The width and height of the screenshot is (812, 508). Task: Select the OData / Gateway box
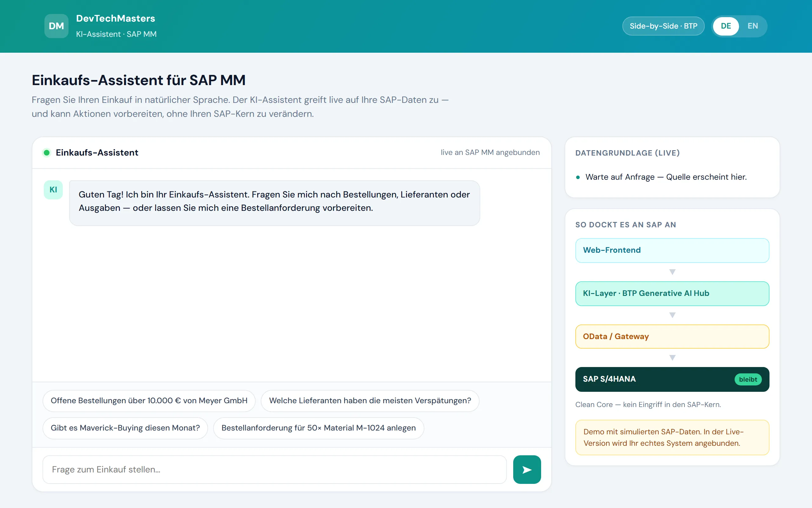(672, 336)
